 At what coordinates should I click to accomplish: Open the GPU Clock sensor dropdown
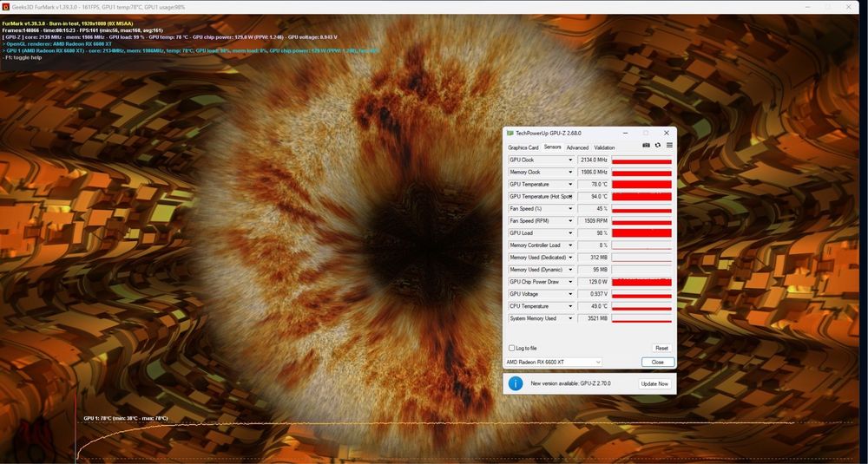[570, 160]
